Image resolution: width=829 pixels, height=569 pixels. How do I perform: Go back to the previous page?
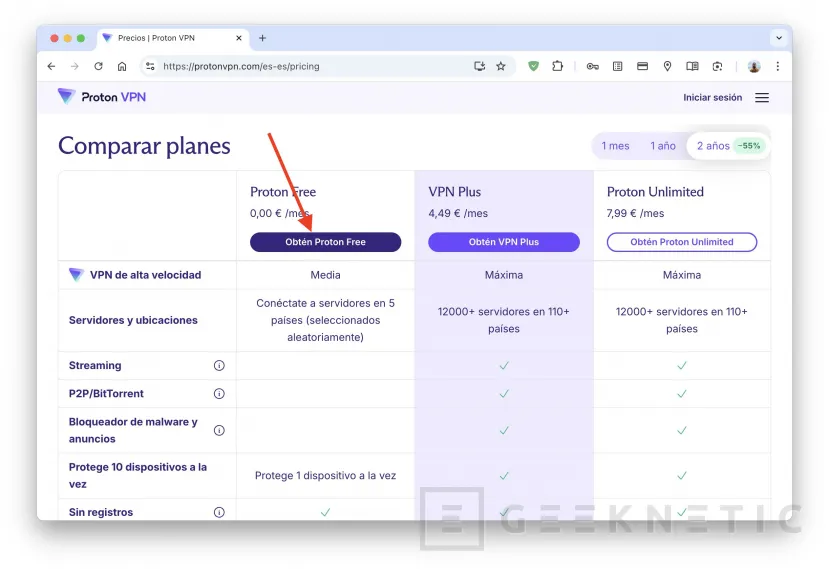point(51,66)
